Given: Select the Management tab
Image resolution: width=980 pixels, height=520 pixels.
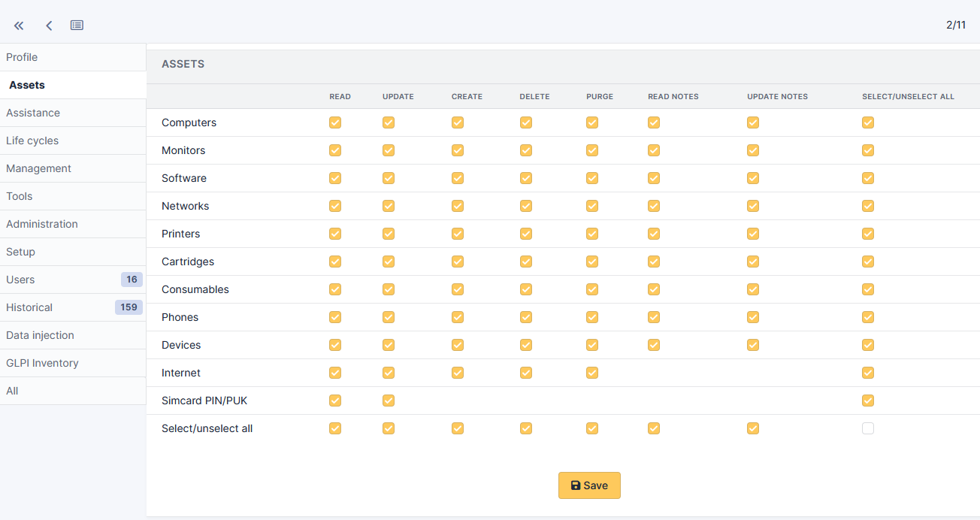Looking at the screenshot, I should [38, 168].
